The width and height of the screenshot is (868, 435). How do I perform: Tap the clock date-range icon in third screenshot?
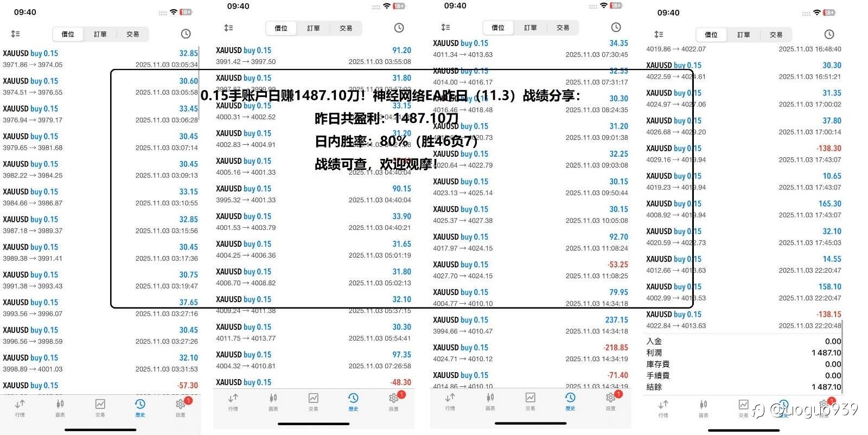(x=616, y=27)
